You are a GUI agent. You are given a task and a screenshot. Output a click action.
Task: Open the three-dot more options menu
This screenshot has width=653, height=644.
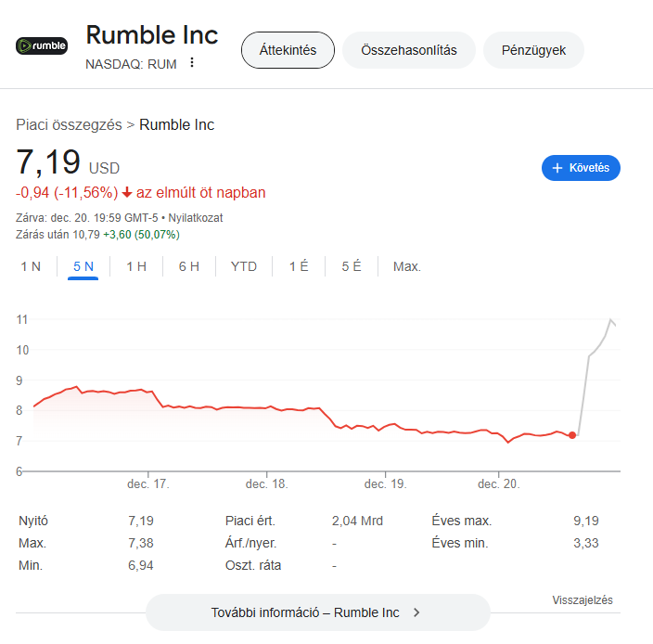(x=192, y=62)
